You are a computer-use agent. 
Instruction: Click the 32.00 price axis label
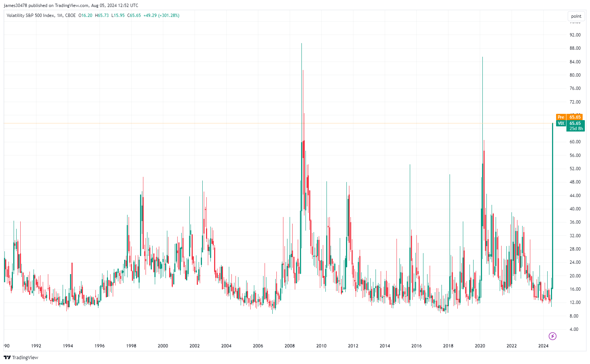point(575,236)
